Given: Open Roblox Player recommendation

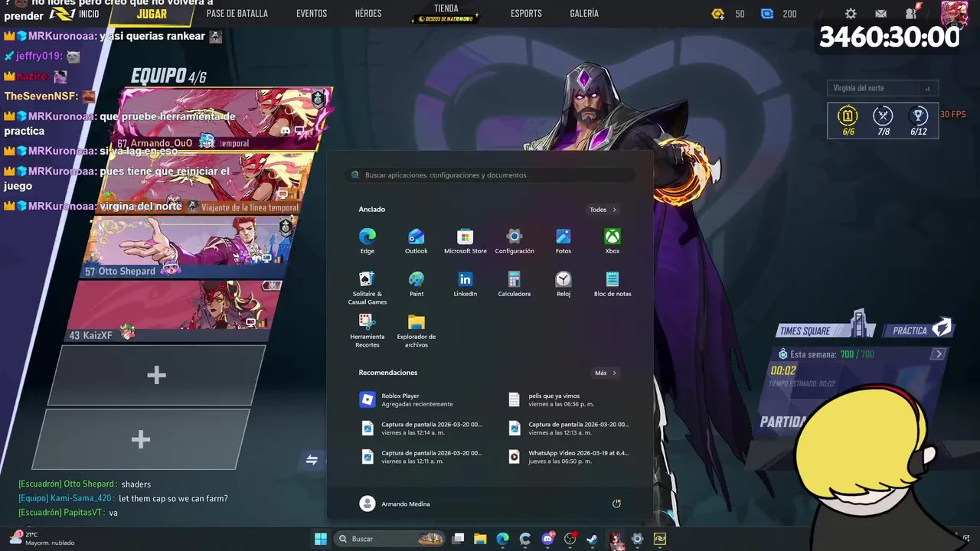Looking at the screenshot, I should tap(421, 399).
